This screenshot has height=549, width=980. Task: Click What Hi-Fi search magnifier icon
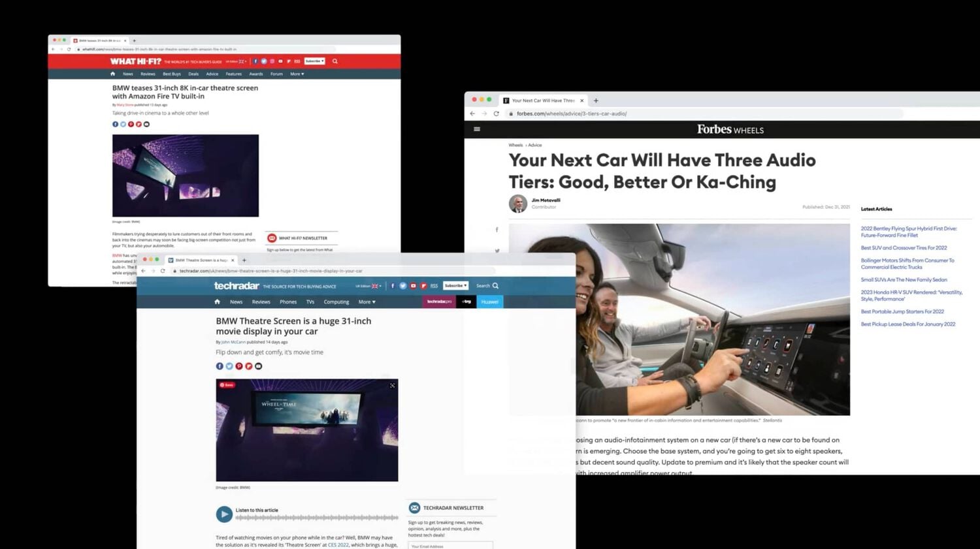pos(335,61)
